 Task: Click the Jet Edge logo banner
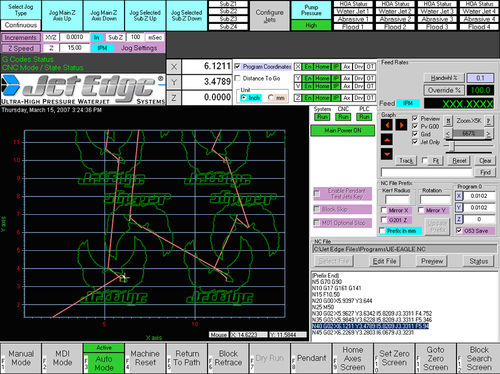83,89
